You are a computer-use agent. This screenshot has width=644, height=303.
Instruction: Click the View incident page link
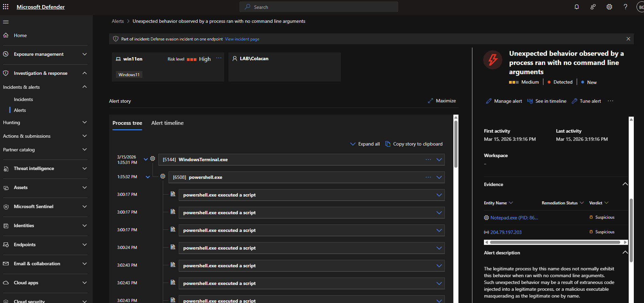(242, 39)
